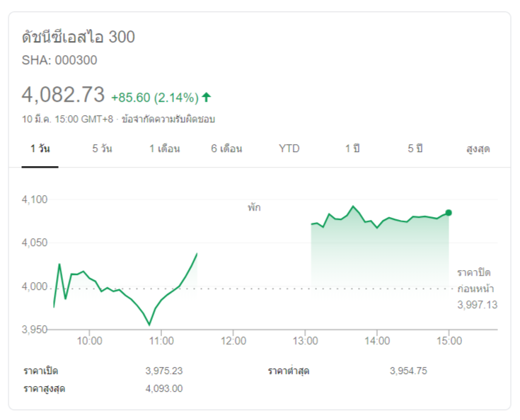Screen dimensions: 520x420
Task: Click the ราคาสูงสุด value 4,093.00
Action: 163,388
